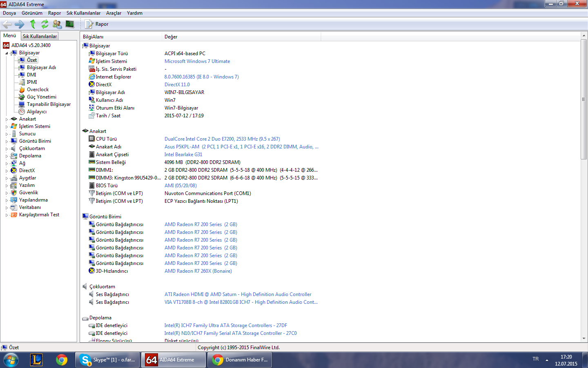Select DMI tree item
Screen dimensions: 588x368
31,75
